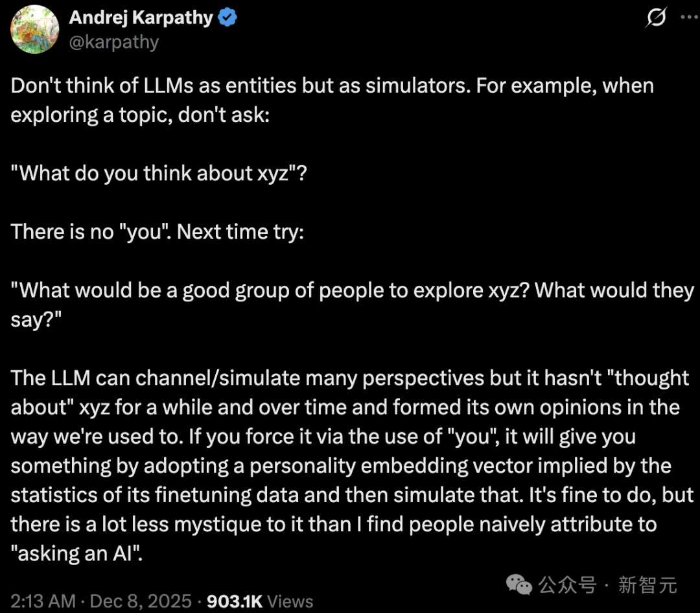Click Andrej Karpathy's profile avatar

pos(35,29)
